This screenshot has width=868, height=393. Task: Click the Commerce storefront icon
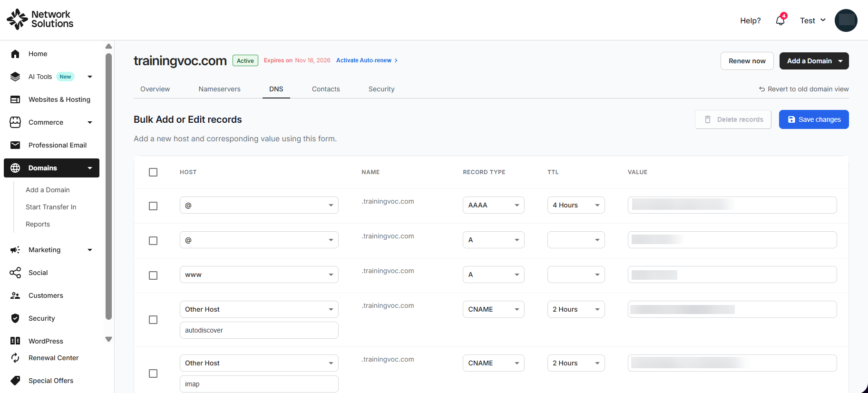click(x=15, y=122)
